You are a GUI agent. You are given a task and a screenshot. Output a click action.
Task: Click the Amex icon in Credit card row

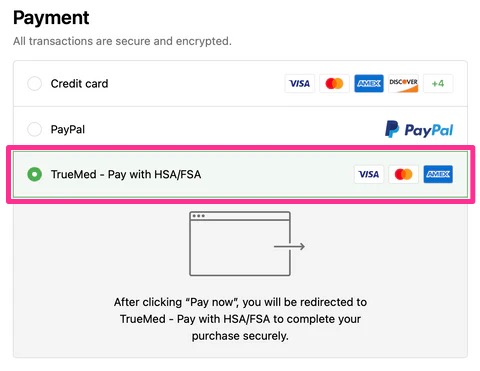click(x=369, y=83)
